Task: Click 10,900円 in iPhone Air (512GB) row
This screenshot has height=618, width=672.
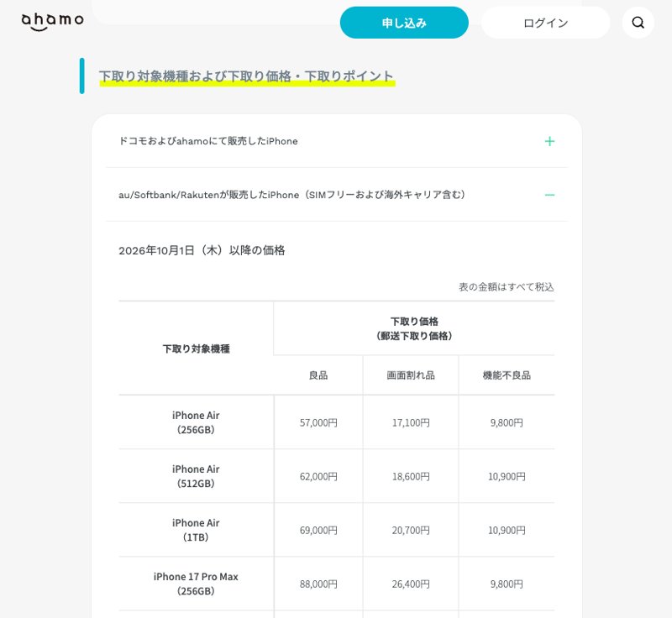Action: 507,476
